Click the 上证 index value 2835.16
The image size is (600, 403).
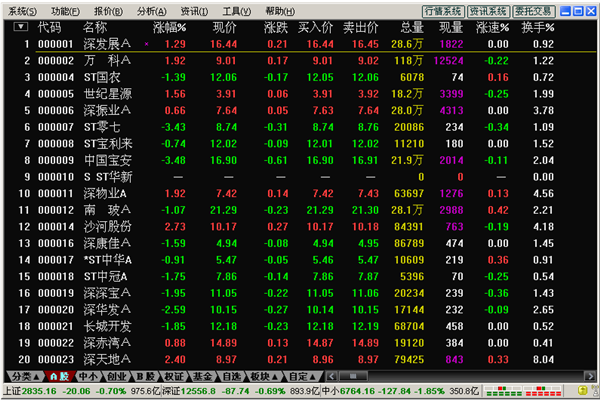[39, 391]
